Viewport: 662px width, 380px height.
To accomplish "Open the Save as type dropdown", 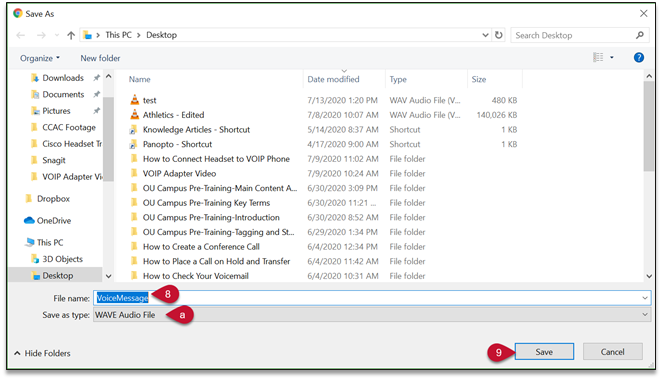I will coord(372,315).
